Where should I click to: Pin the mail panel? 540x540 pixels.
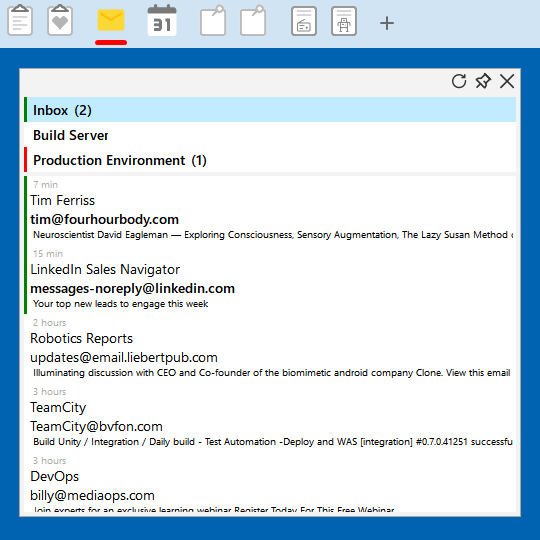(x=483, y=81)
